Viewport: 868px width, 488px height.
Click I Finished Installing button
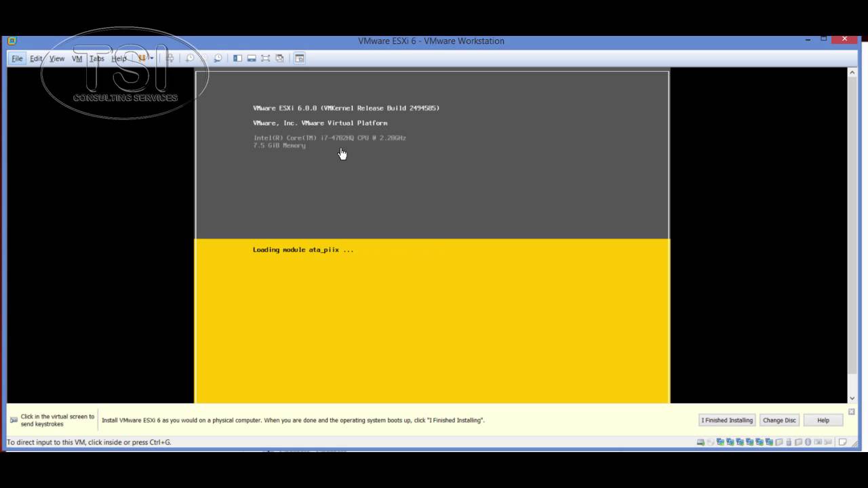click(727, 420)
